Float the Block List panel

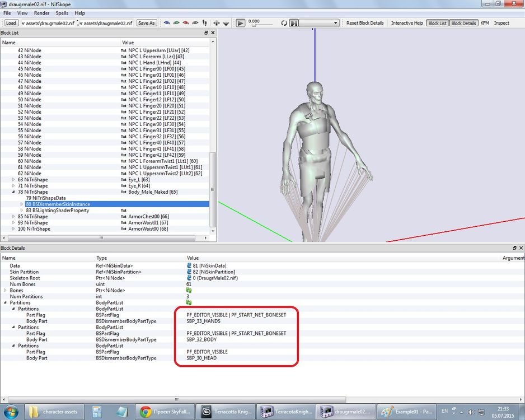(206, 32)
